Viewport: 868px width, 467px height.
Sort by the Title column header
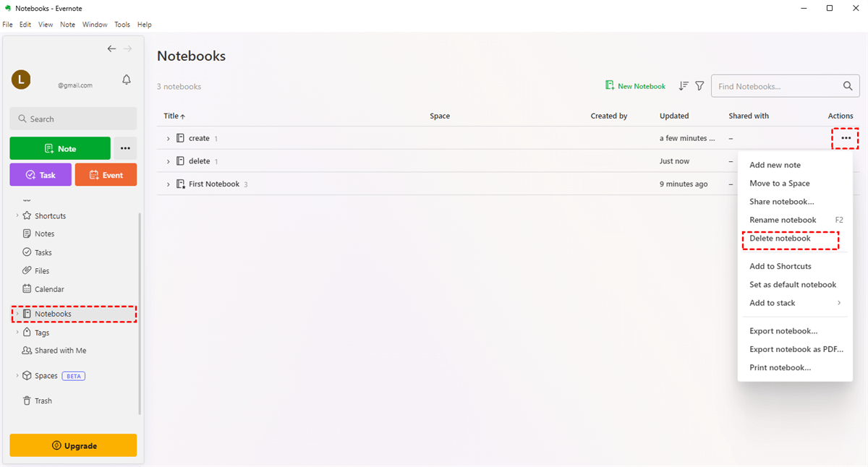click(174, 116)
